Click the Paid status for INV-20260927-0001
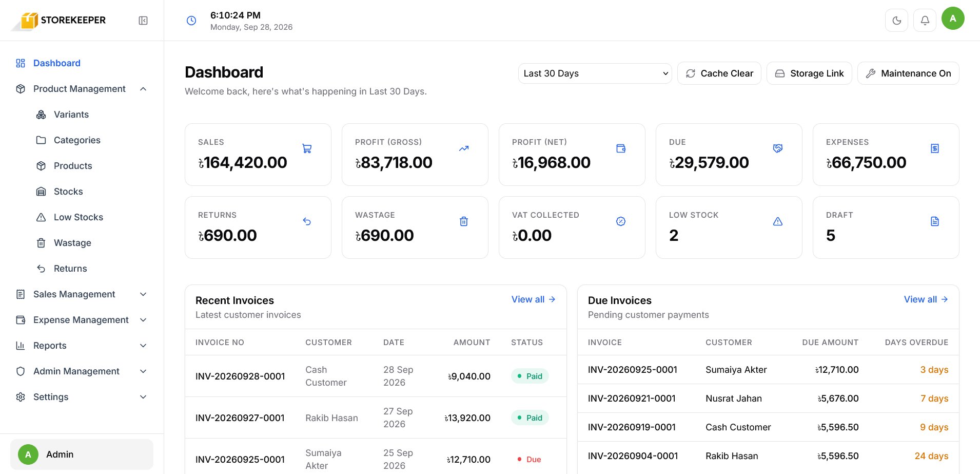 (x=530, y=418)
